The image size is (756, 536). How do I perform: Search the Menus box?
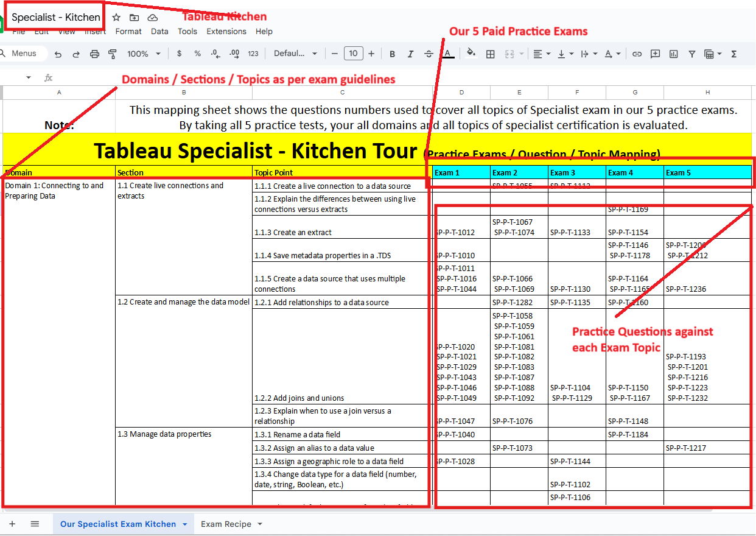(24, 54)
